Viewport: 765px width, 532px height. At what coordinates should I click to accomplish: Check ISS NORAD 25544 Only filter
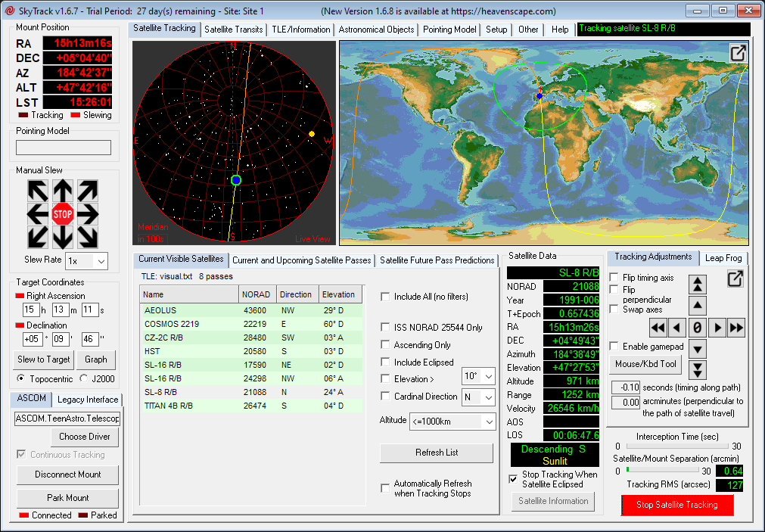point(386,328)
